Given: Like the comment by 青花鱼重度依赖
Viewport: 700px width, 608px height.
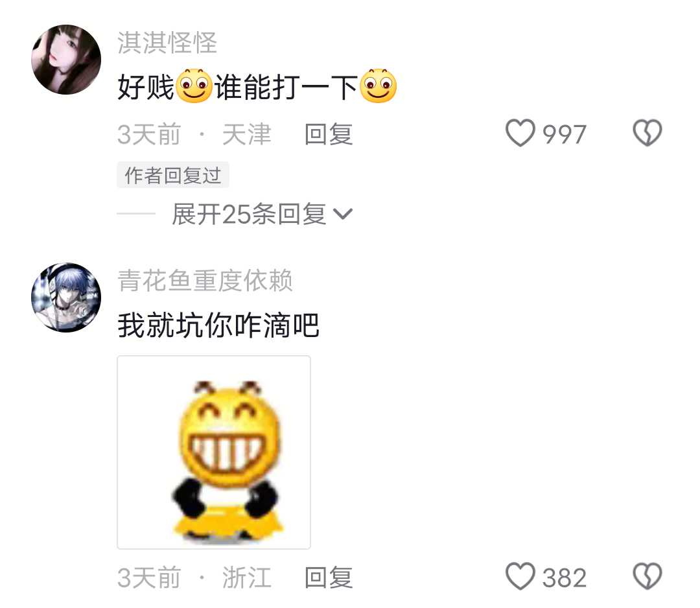Looking at the screenshot, I should point(520,576).
